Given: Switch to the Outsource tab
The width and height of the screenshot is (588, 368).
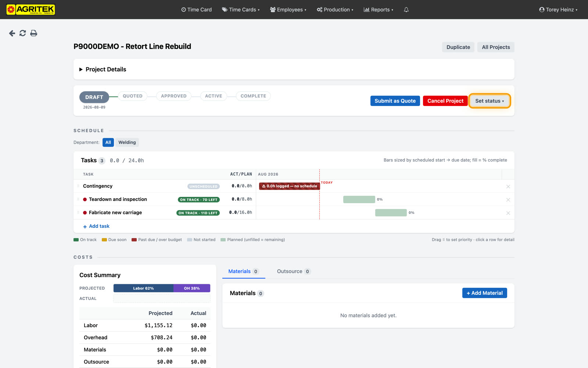Looking at the screenshot, I should 294,271.
